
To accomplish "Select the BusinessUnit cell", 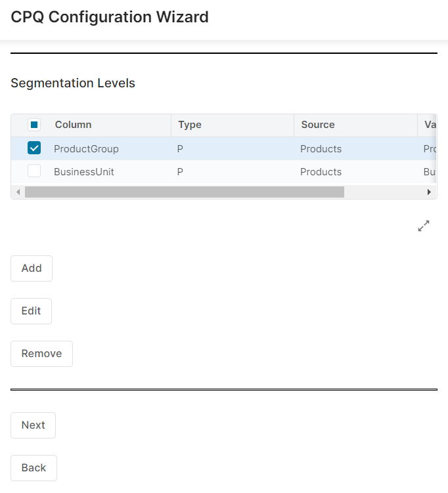I will pos(83,172).
